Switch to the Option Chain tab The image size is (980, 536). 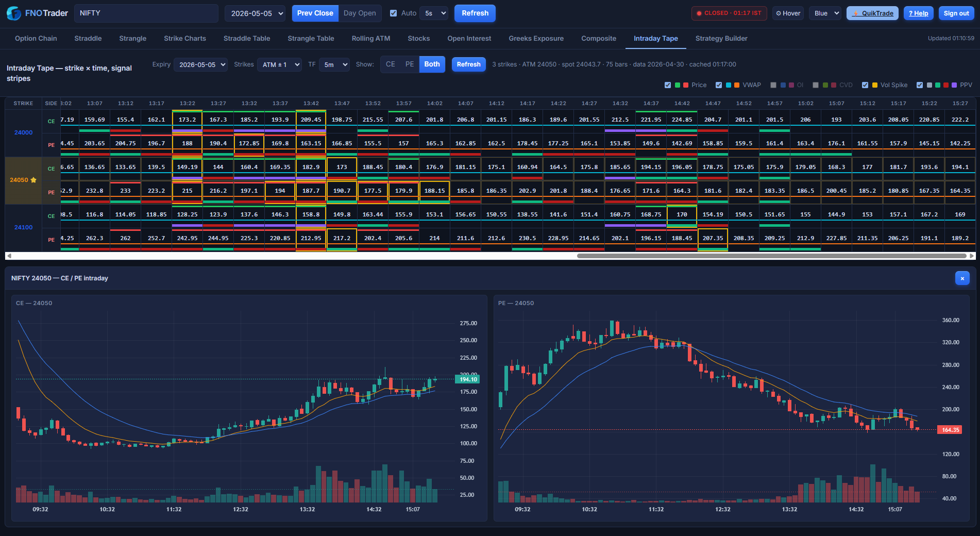tap(36, 39)
